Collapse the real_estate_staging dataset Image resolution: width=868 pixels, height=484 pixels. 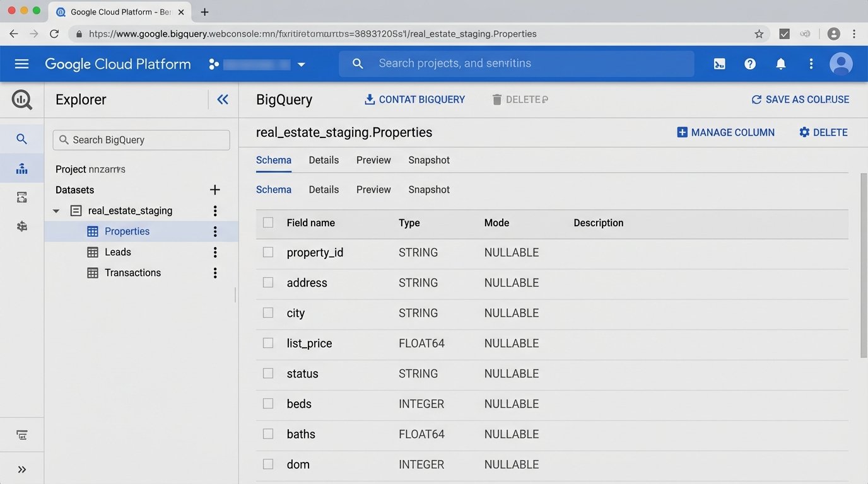click(x=56, y=210)
